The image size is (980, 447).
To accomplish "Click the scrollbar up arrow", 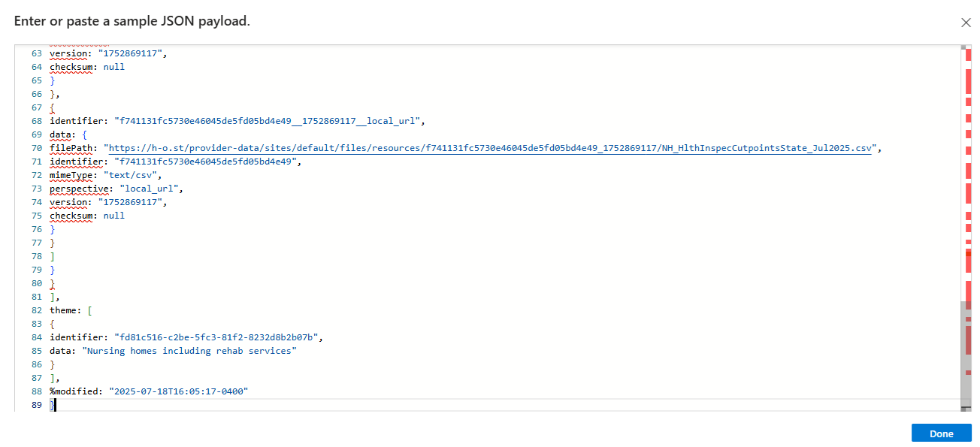I will (x=966, y=48).
